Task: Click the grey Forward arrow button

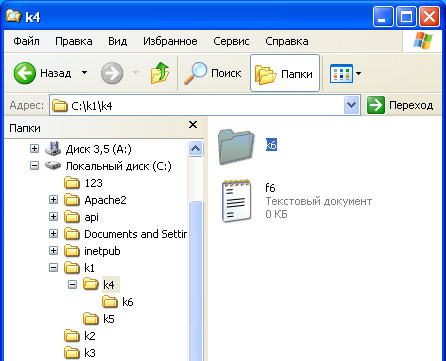Action: click(x=112, y=73)
